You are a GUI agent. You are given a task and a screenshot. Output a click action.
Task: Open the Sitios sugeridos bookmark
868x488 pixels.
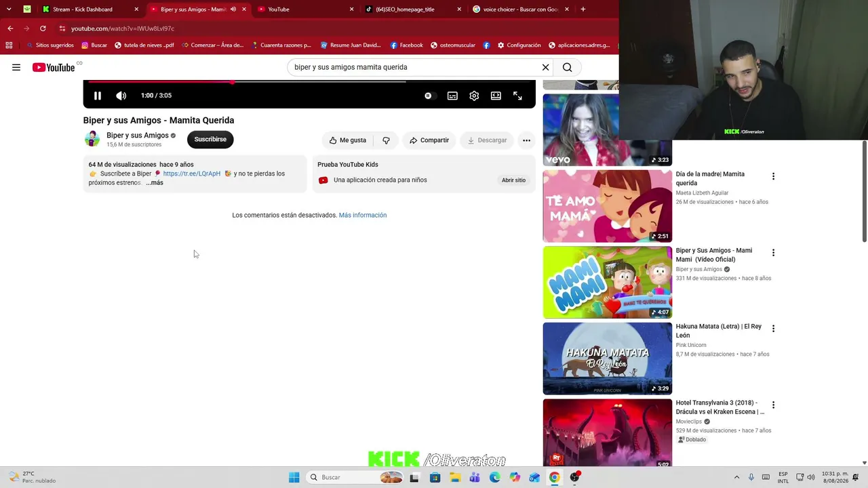50,45
